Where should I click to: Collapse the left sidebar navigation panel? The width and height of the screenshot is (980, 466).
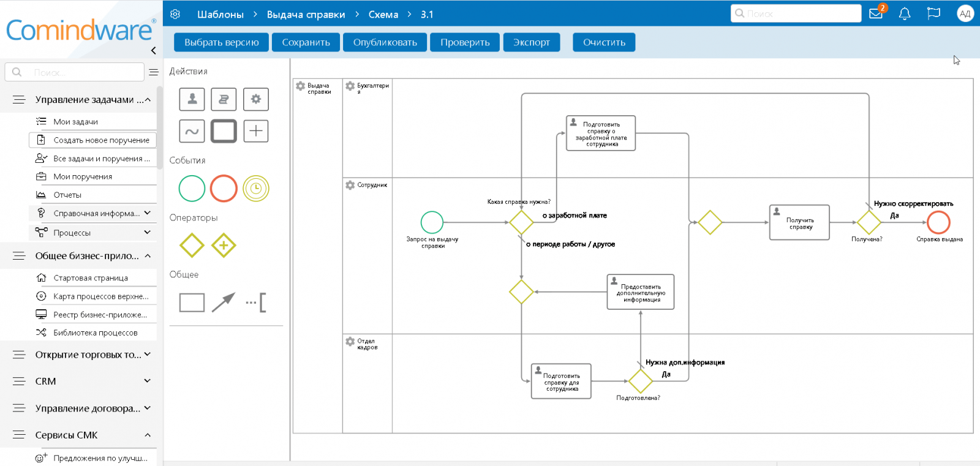[153, 50]
